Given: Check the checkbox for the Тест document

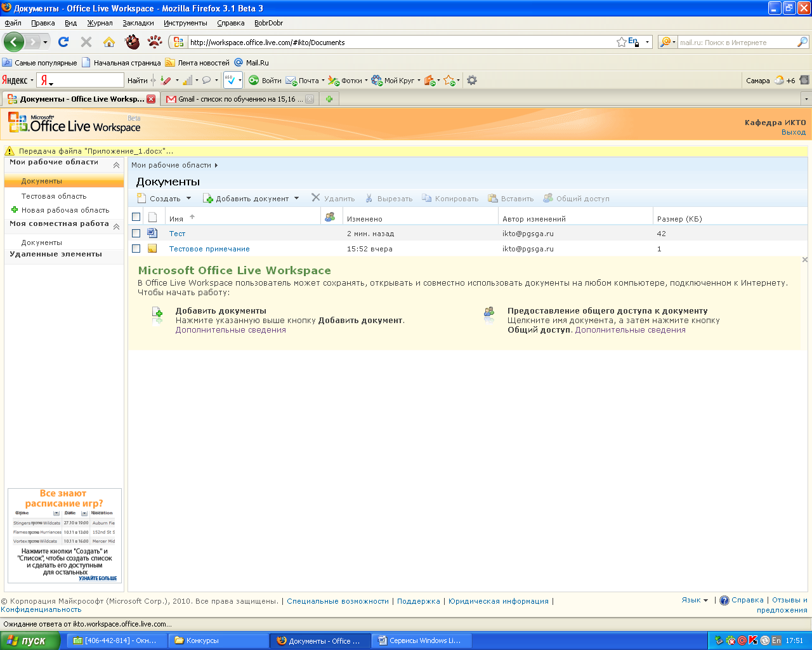Looking at the screenshot, I should [136, 233].
